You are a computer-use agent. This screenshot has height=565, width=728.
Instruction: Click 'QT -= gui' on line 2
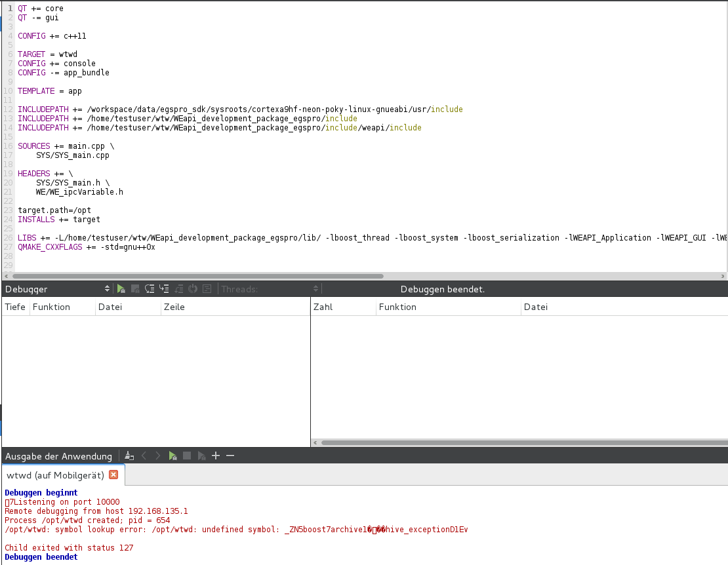(38, 18)
